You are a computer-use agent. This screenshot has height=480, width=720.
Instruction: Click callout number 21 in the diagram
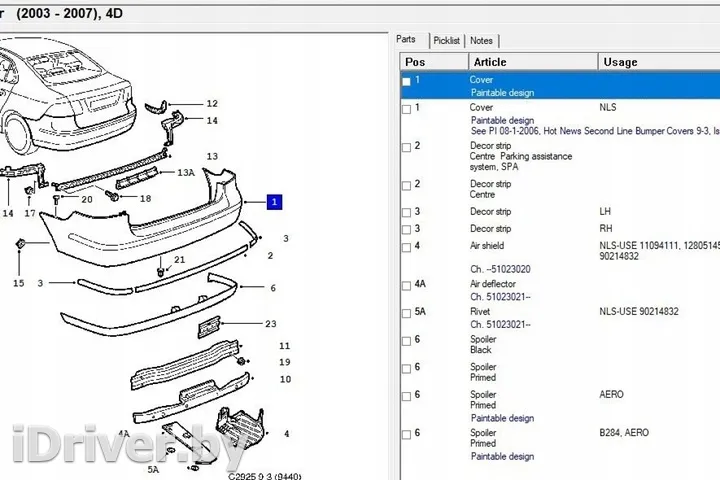click(180, 260)
